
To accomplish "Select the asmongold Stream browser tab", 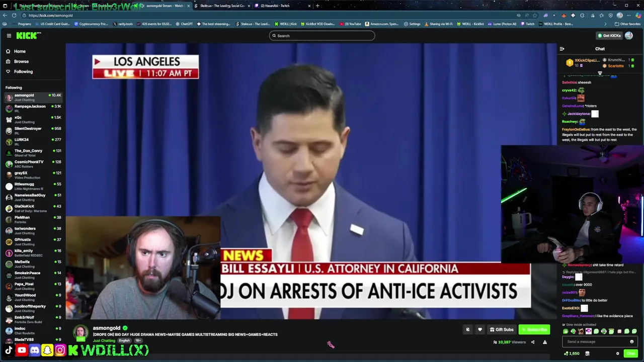I will (164, 6).
